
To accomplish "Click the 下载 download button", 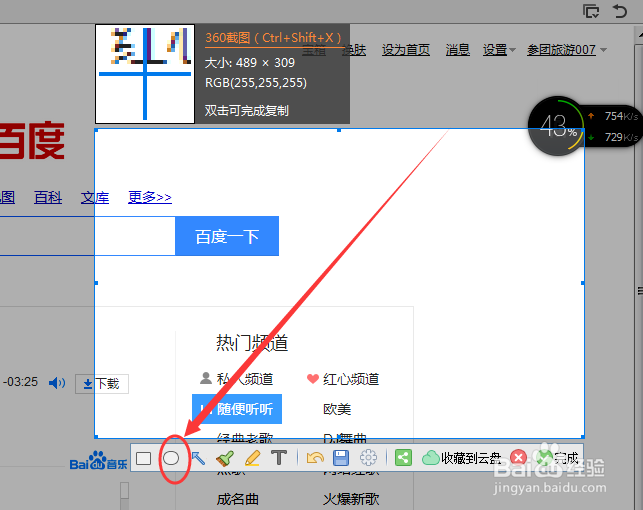I will coord(102,384).
